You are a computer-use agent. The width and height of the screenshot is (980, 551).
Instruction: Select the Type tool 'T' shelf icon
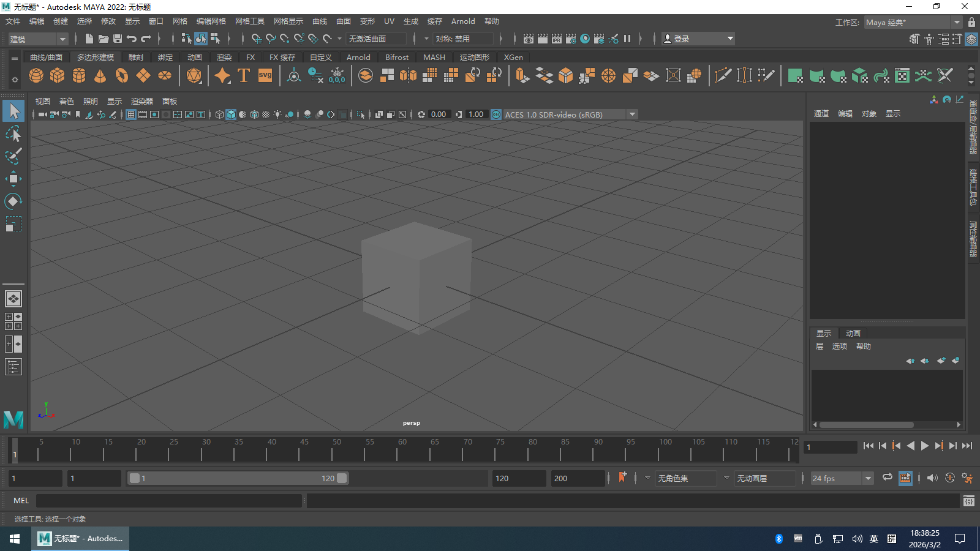coord(244,75)
